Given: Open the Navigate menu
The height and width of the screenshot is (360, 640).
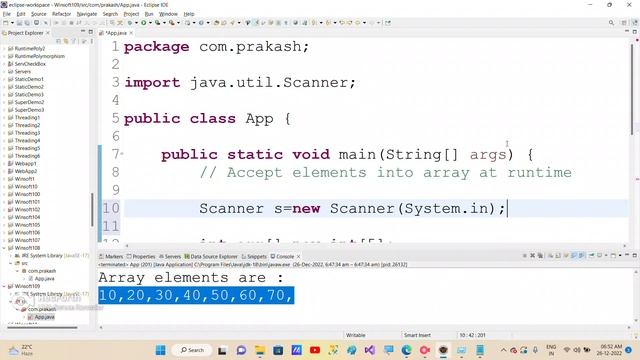Looking at the screenshot, I should tap(87, 14).
